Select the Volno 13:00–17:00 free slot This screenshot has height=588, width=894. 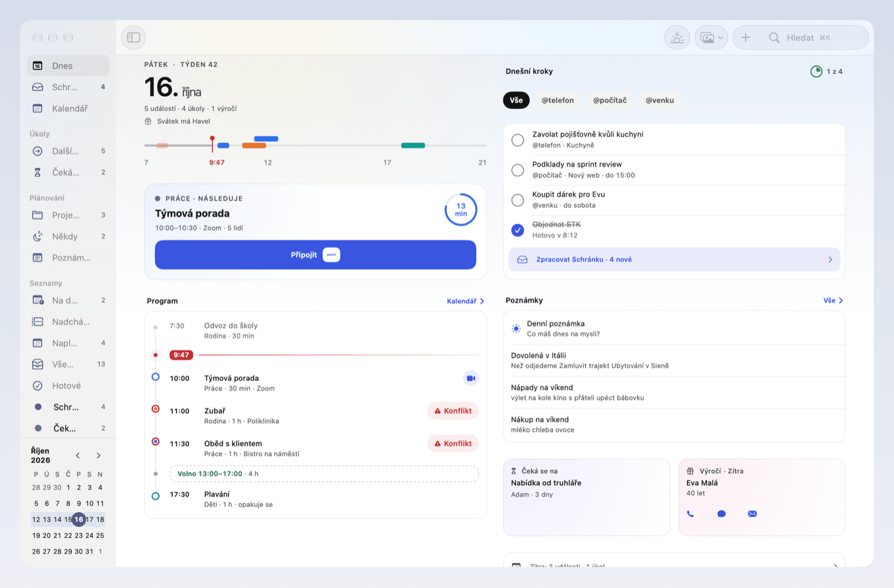pyautogui.click(x=324, y=474)
